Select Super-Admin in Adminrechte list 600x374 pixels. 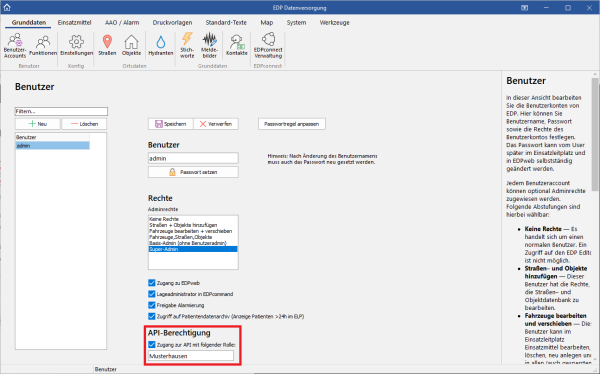click(x=193, y=249)
